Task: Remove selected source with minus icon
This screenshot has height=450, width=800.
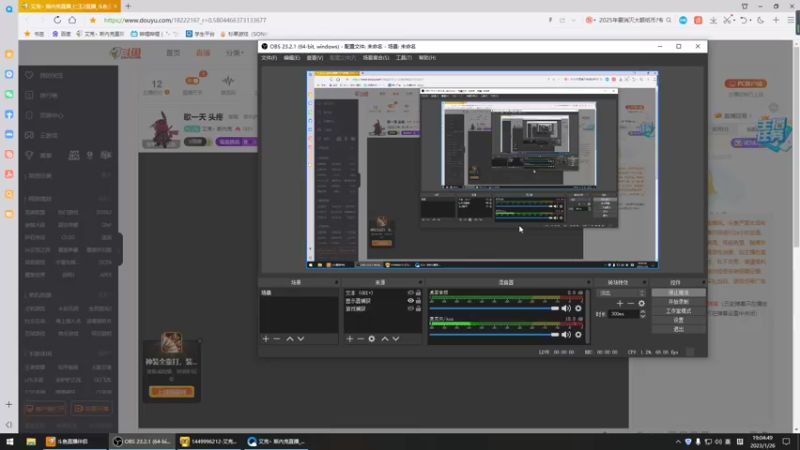Action: pyautogui.click(x=361, y=339)
